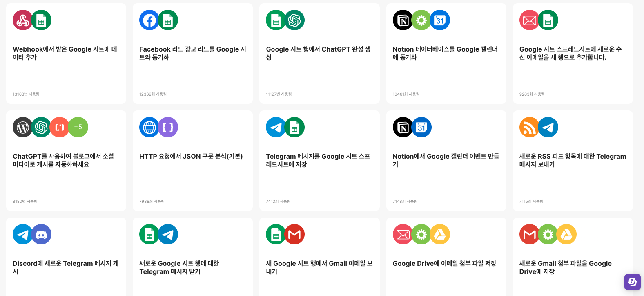Click the blue HTTP globe icon
This screenshot has height=296, width=644.
149,128
